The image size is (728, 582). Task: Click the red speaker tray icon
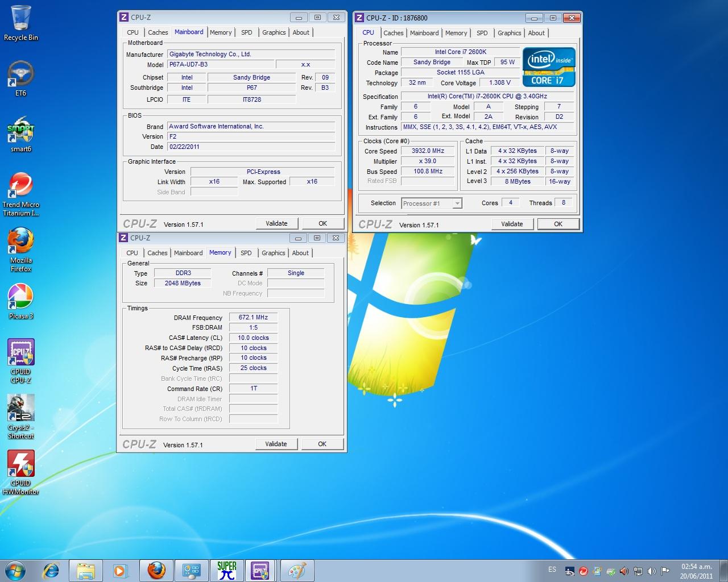click(624, 571)
